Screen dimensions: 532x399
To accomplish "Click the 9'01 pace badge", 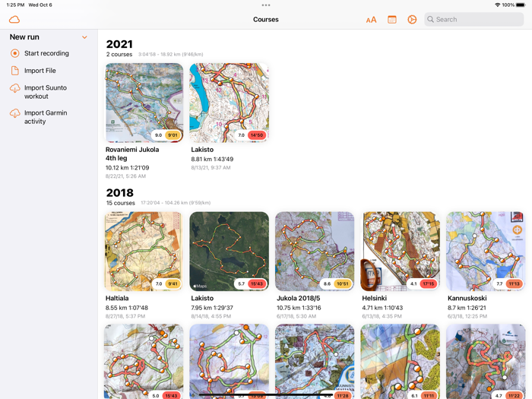I will click(x=173, y=135).
